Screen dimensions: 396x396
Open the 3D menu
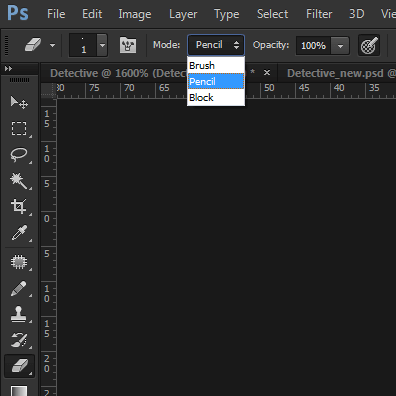356,14
